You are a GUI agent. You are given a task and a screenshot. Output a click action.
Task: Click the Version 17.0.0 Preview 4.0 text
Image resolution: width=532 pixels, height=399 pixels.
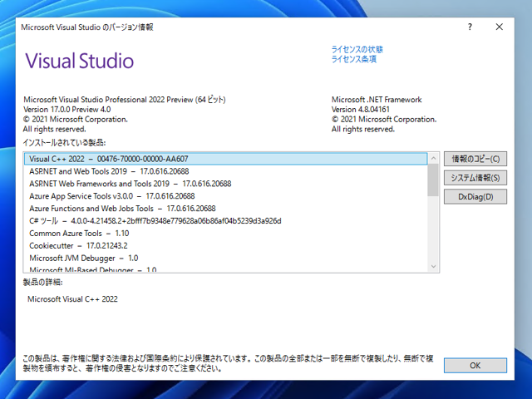[x=66, y=110]
